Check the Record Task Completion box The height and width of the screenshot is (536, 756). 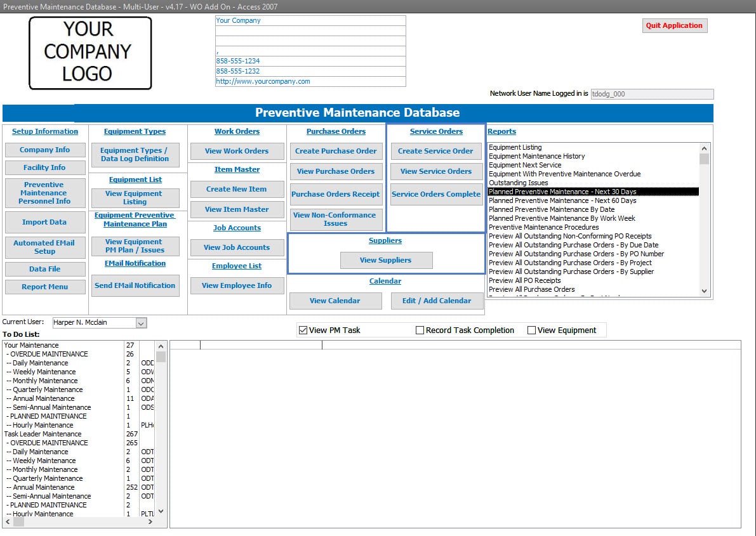click(x=420, y=330)
